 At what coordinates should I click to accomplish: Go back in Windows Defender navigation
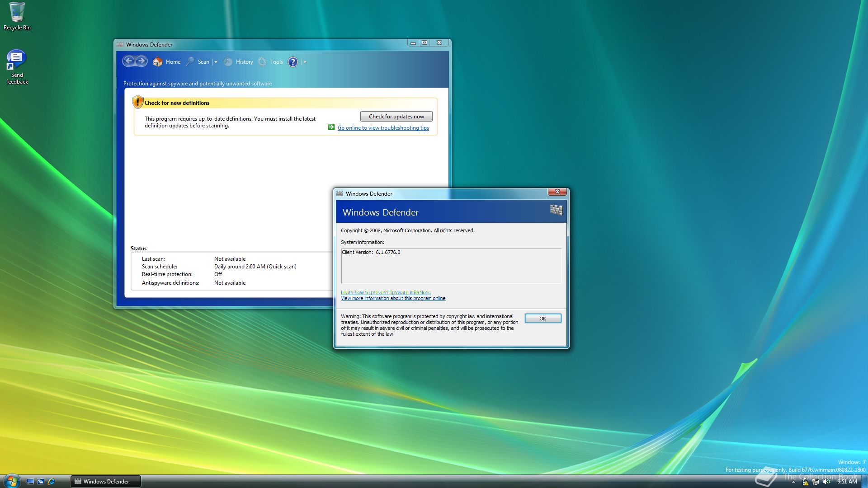(x=129, y=61)
